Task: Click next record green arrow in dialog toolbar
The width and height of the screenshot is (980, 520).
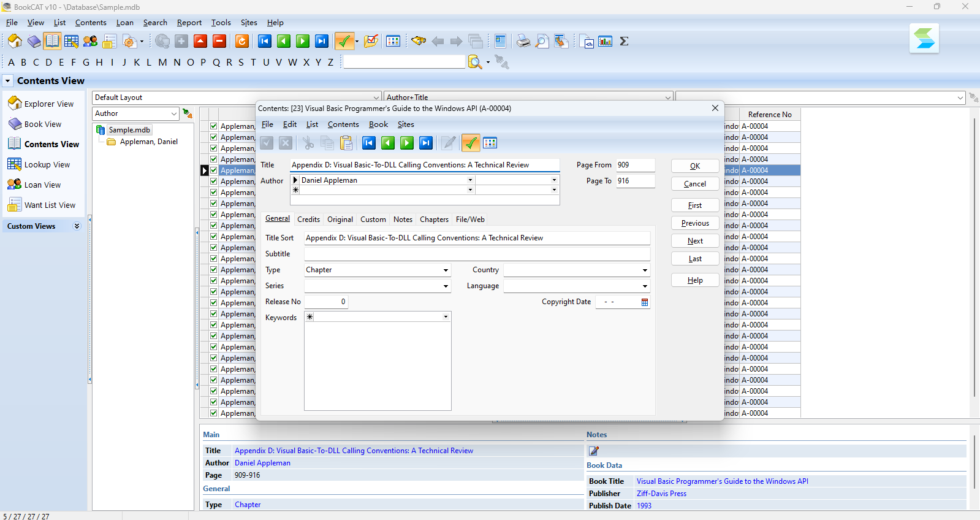Action: point(407,143)
